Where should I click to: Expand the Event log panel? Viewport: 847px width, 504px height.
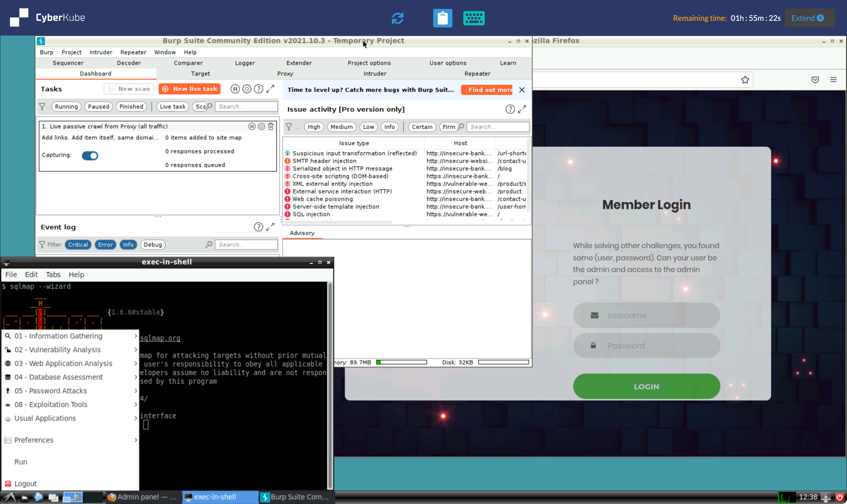point(270,227)
